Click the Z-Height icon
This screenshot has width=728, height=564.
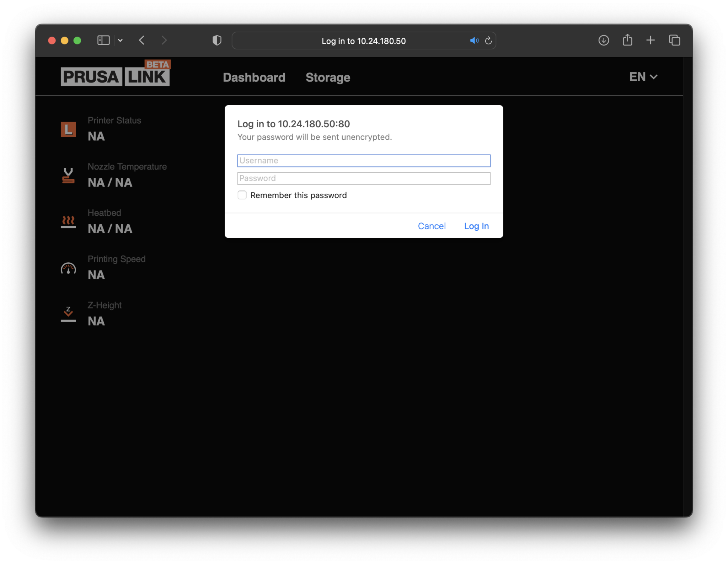click(x=68, y=314)
